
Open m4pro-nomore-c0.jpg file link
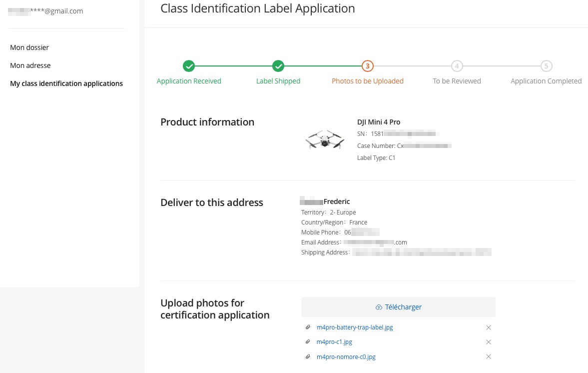(x=346, y=357)
